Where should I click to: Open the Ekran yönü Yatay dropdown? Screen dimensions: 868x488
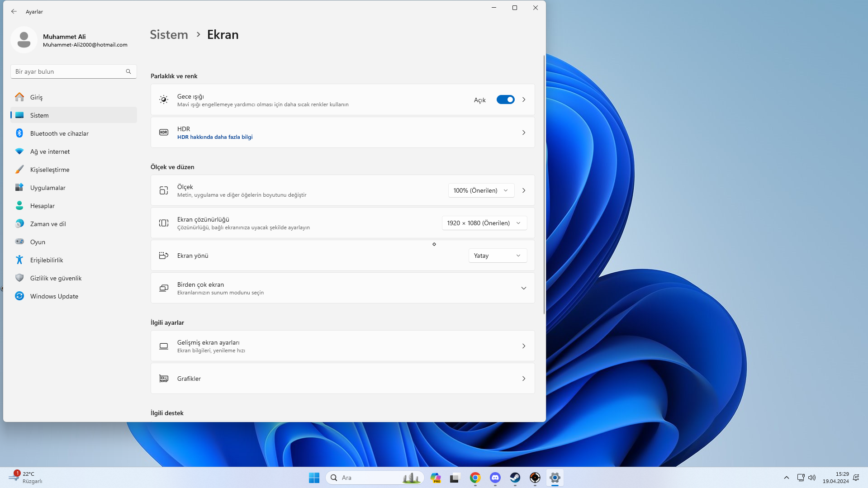498,256
